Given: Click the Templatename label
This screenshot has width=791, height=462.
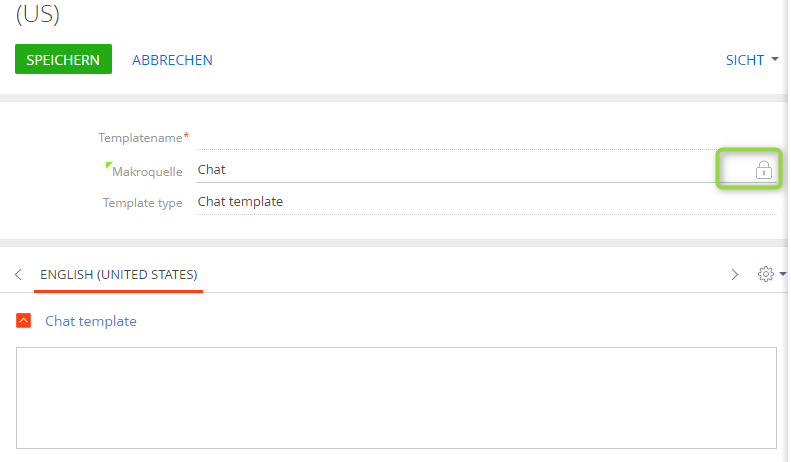Looking at the screenshot, I should coord(140,138).
